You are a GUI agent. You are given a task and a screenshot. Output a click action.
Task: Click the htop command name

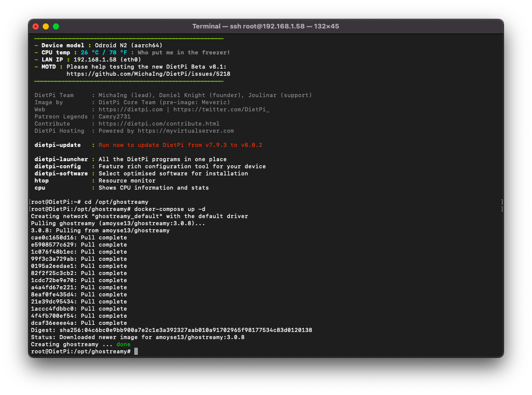(42, 180)
